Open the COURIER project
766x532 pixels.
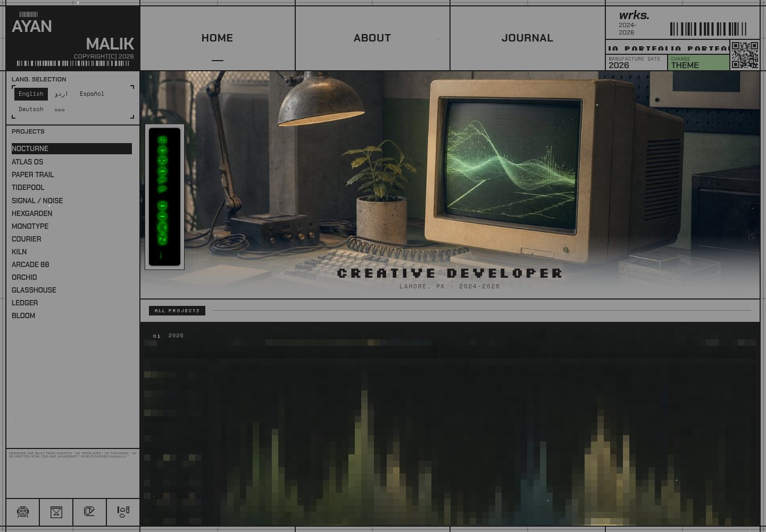point(27,239)
